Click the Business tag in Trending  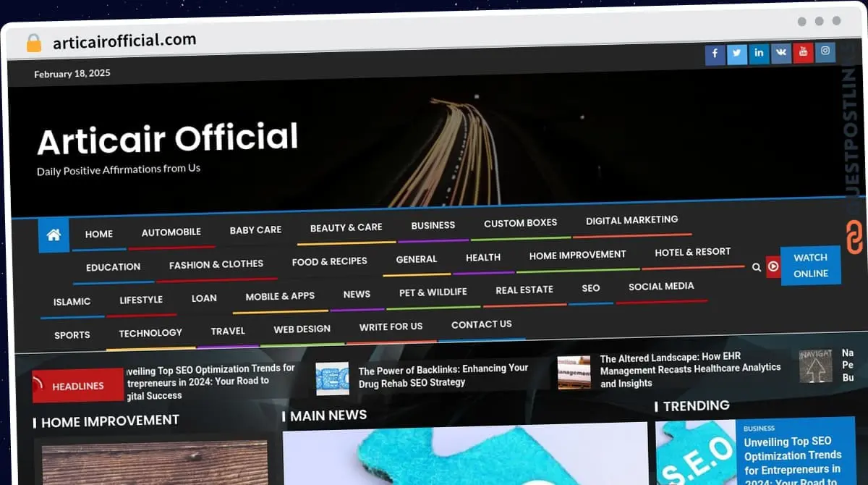pos(759,429)
